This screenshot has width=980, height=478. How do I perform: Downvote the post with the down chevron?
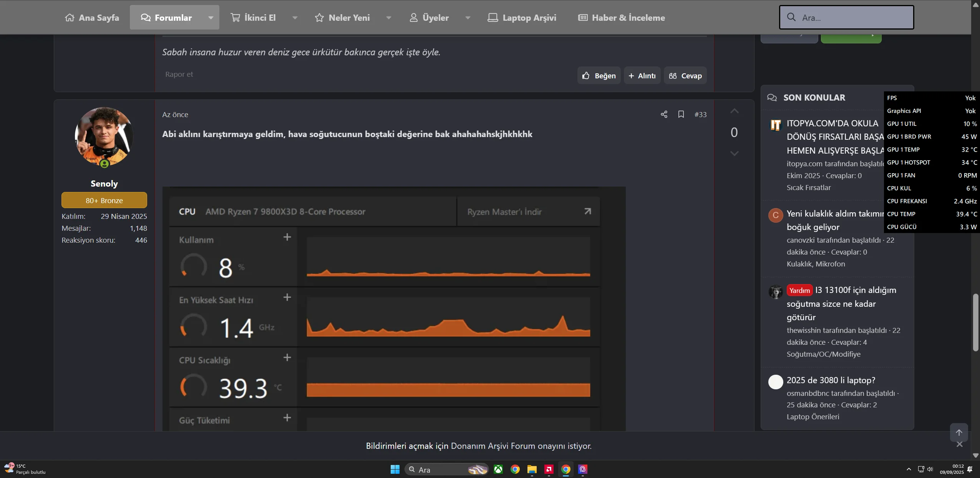(x=734, y=154)
